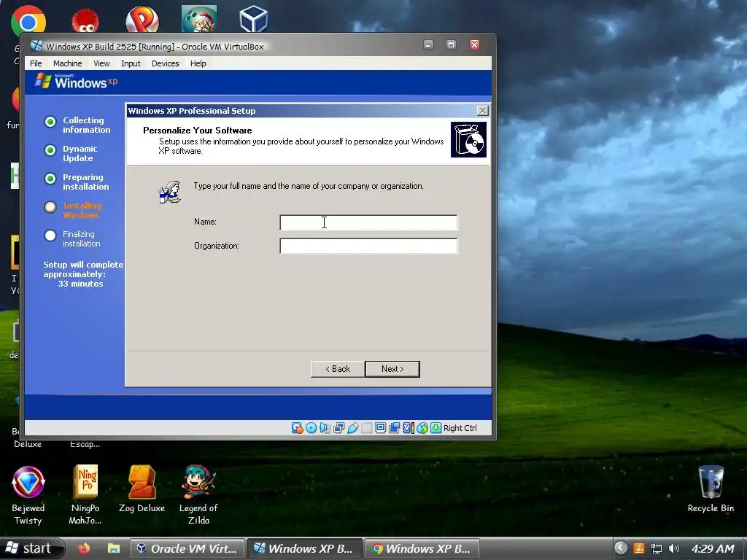Open the Input menu
This screenshot has height=560, width=747.
(x=131, y=63)
